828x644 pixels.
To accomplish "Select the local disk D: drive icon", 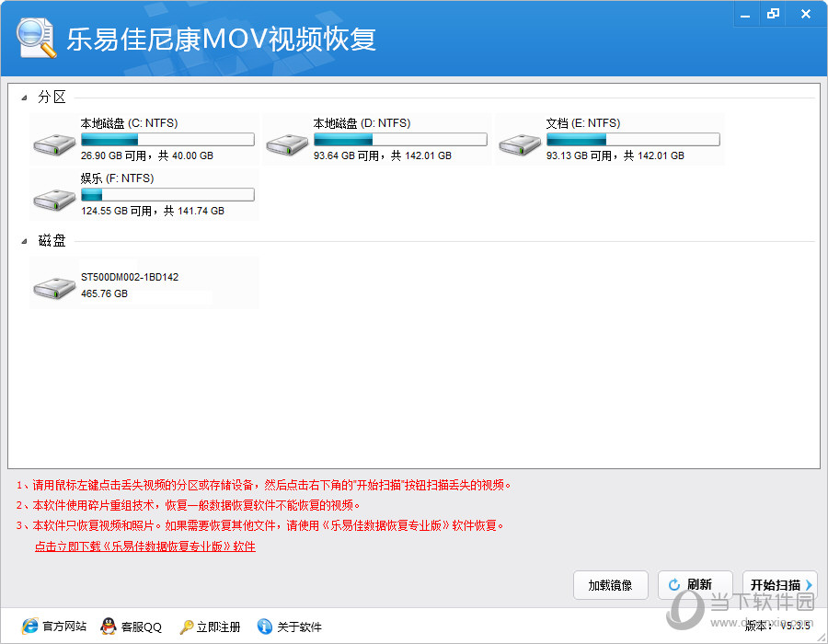I will coord(287,144).
